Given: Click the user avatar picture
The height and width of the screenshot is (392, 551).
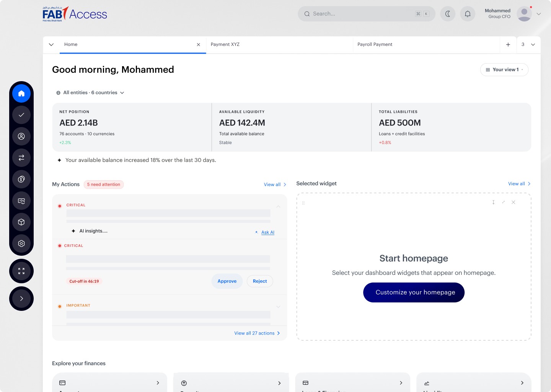Looking at the screenshot, I should point(524,14).
